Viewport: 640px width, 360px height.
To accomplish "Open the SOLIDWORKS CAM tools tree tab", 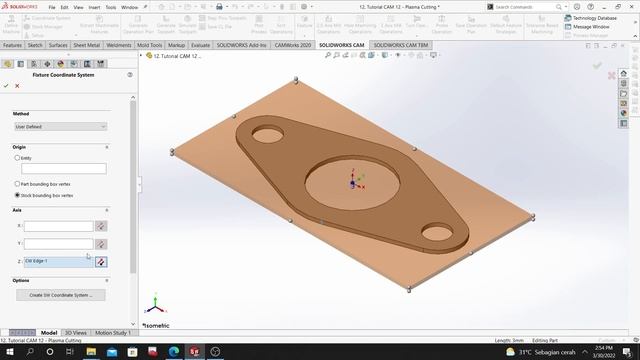I will [x=100, y=64].
